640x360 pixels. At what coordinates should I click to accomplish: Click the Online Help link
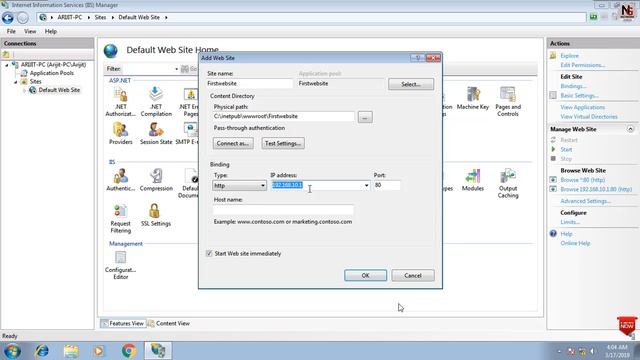coord(575,243)
